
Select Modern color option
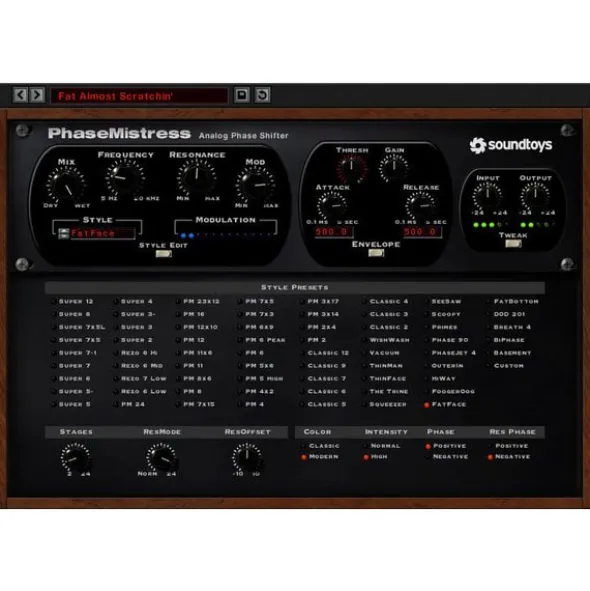pos(320,457)
